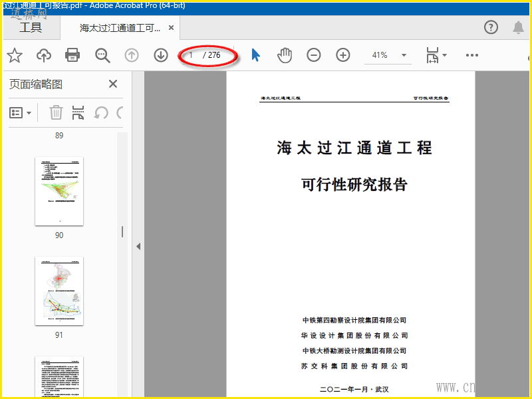Click the page label 90
The height and width of the screenshot is (399, 532).
[59, 235]
